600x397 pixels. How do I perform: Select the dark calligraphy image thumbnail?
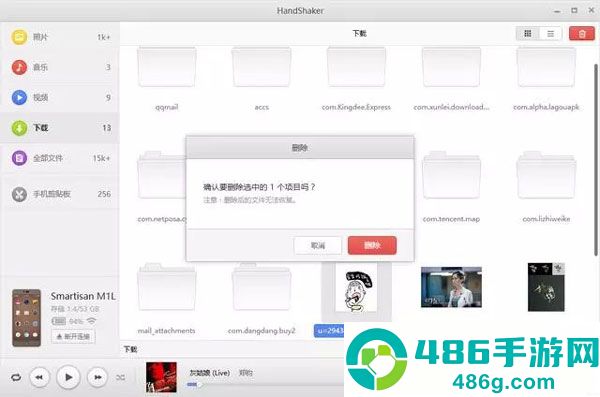[x=546, y=287]
